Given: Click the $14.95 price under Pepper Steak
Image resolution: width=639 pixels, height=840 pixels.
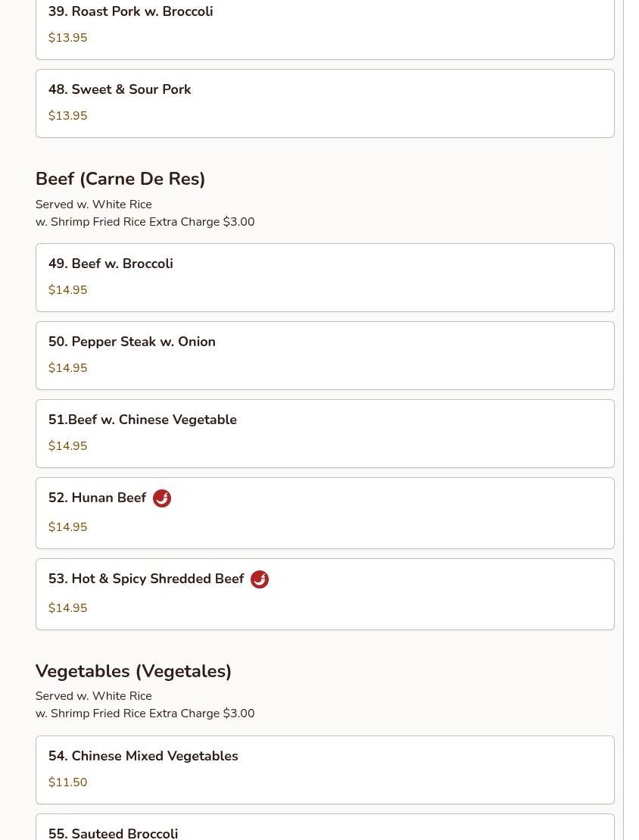Looking at the screenshot, I should [x=67, y=368].
